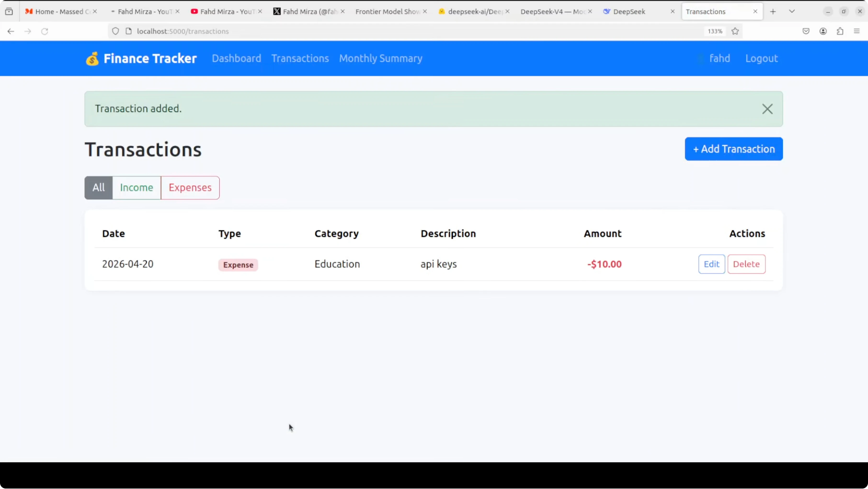Click the tracking protection shield icon

(115, 31)
